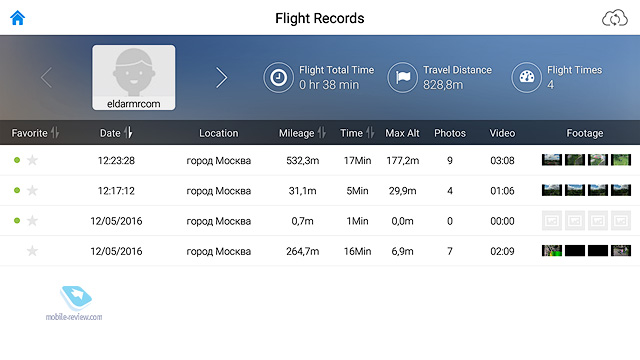The height and width of the screenshot is (360, 640).
Task: Select the 01:06 video duration
Action: point(502,191)
